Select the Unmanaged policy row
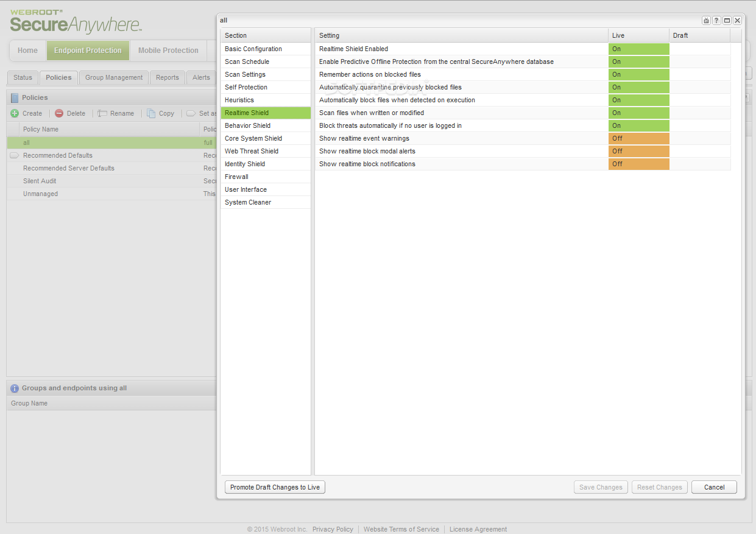This screenshot has height=534, width=756. [x=111, y=194]
